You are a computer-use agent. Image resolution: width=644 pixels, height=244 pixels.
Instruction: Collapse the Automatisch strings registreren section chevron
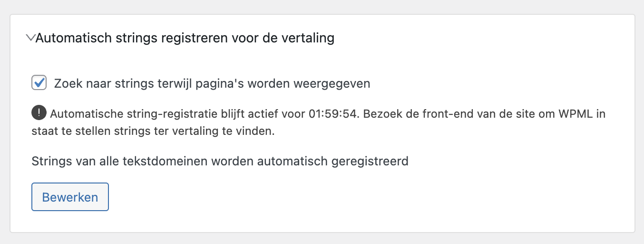(30, 38)
